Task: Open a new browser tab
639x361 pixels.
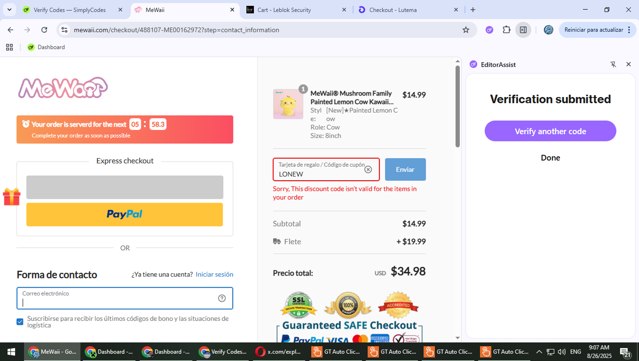Action: (473, 10)
